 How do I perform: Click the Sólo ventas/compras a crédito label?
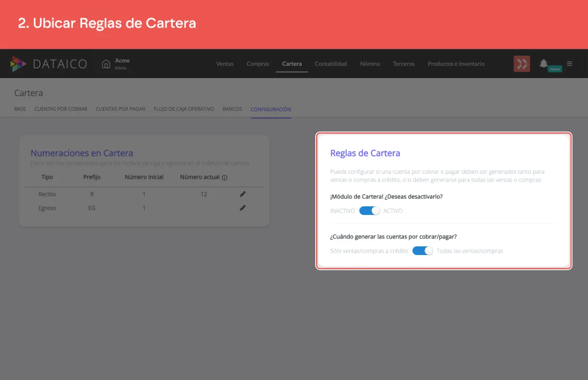pos(369,251)
